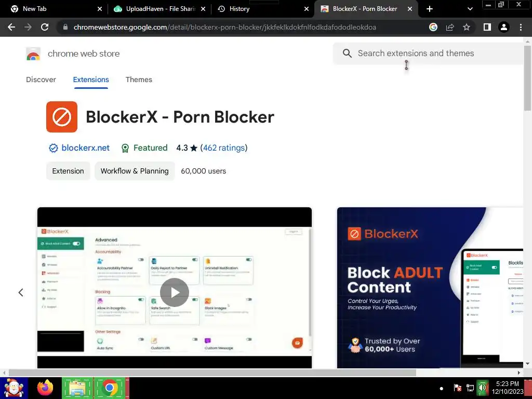Open Google account icon in address bar
Screen dimensions: 532x399
(433, 27)
